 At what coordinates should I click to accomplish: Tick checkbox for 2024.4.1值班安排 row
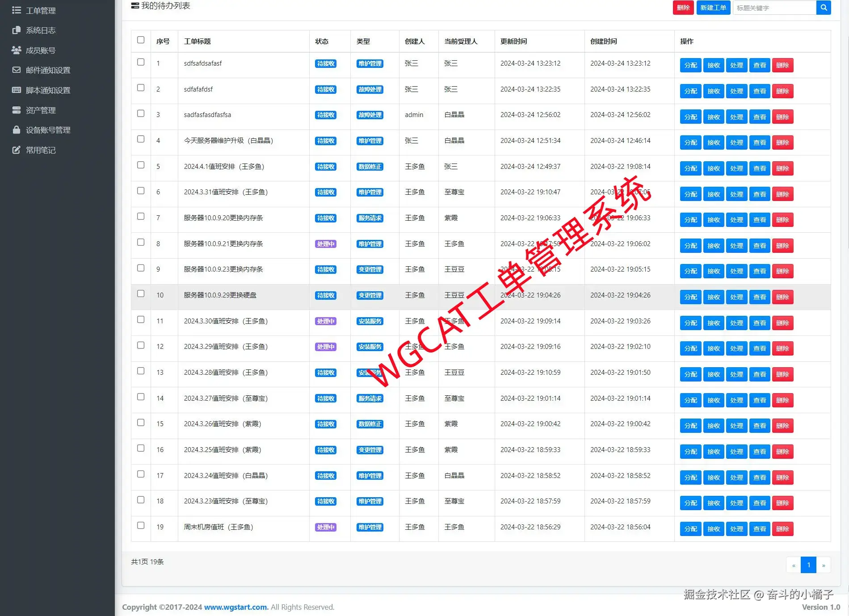[x=141, y=165]
